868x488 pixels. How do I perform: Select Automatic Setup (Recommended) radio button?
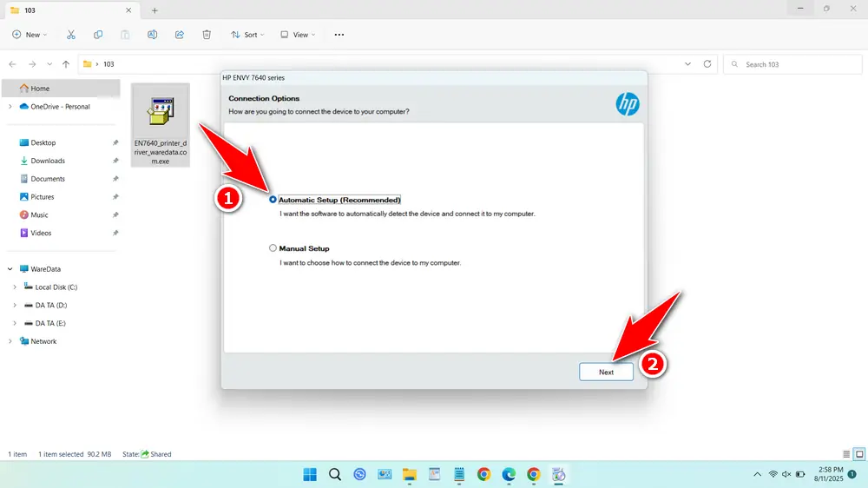(273, 200)
